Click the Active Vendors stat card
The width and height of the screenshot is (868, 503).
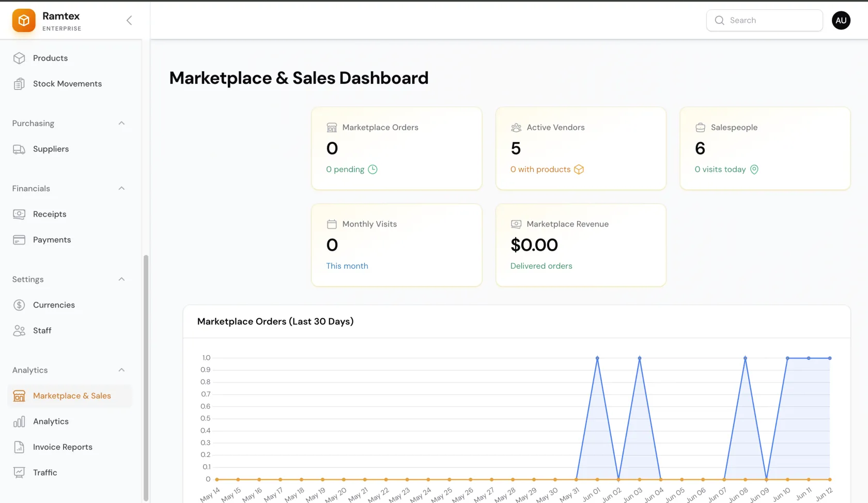(x=581, y=148)
